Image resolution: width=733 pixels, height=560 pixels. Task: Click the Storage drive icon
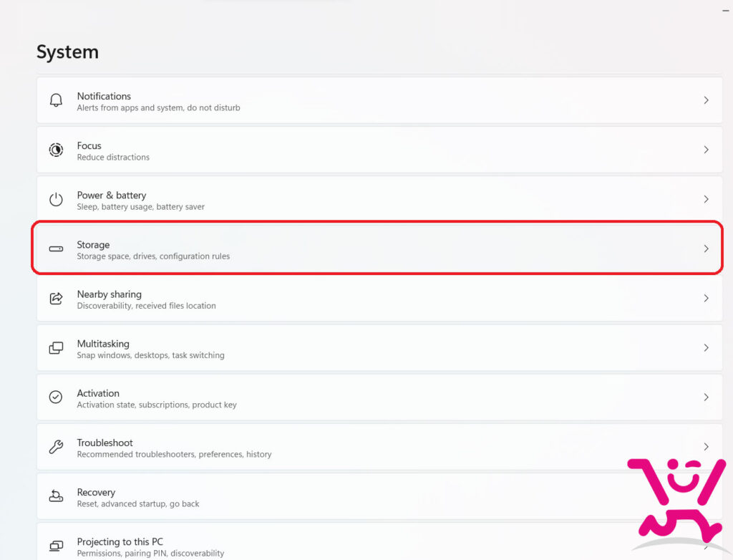click(x=56, y=249)
